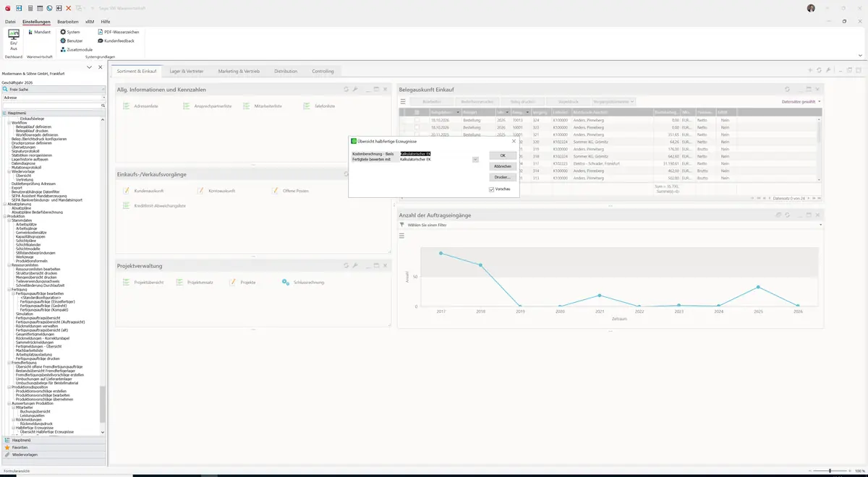Click the search magnifier in the address field
The width and height of the screenshot is (868, 477).
103,106
